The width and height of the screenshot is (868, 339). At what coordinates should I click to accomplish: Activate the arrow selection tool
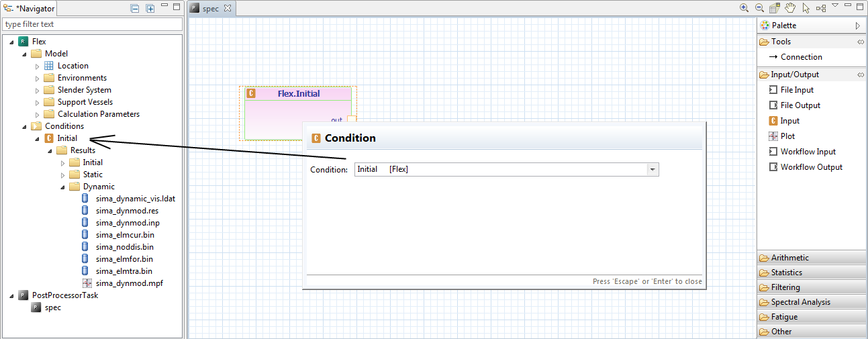806,8
